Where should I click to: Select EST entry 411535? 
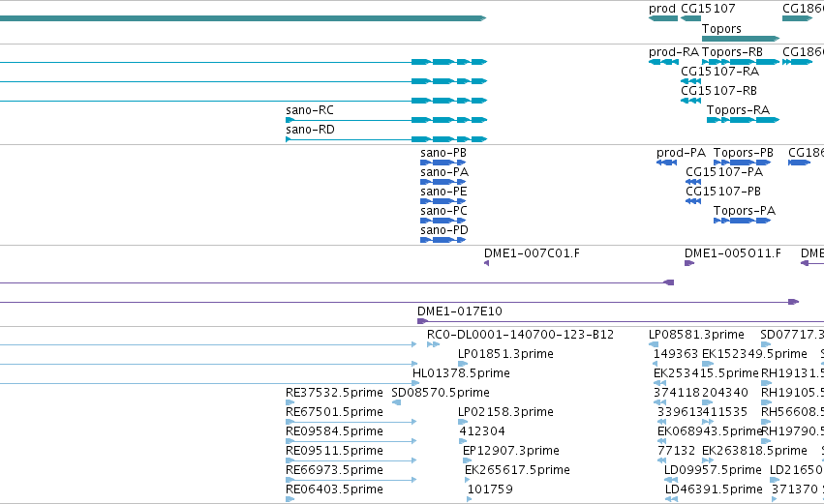pos(708,422)
